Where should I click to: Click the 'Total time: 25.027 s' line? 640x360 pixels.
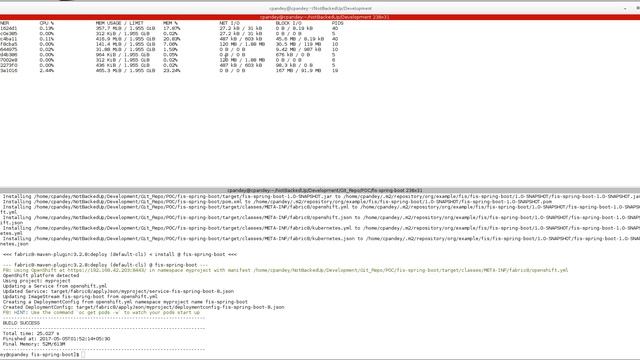[31, 334]
